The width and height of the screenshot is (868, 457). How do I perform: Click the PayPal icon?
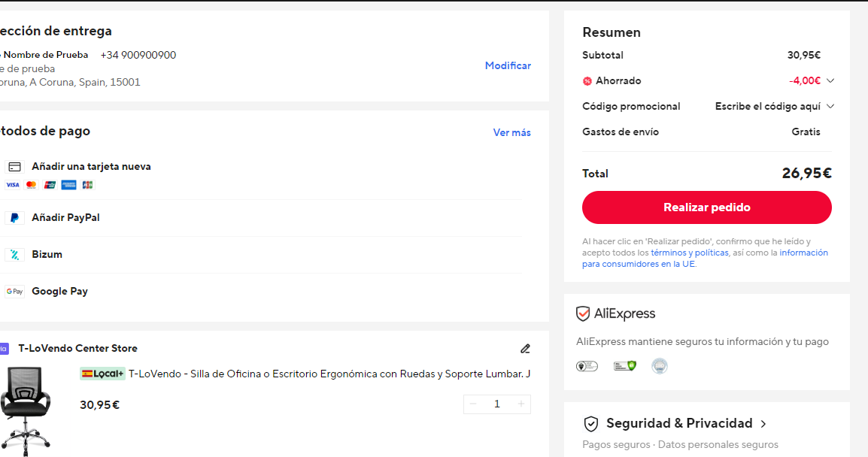pyautogui.click(x=14, y=218)
